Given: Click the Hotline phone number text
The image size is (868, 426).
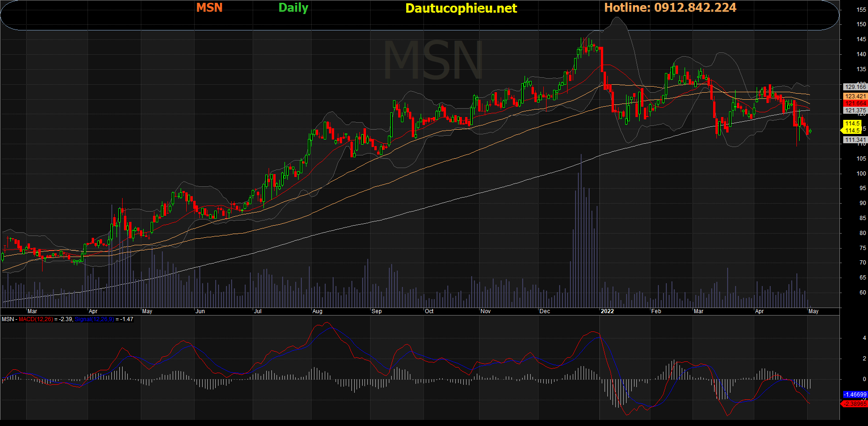Looking at the screenshot, I should tap(670, 7).
